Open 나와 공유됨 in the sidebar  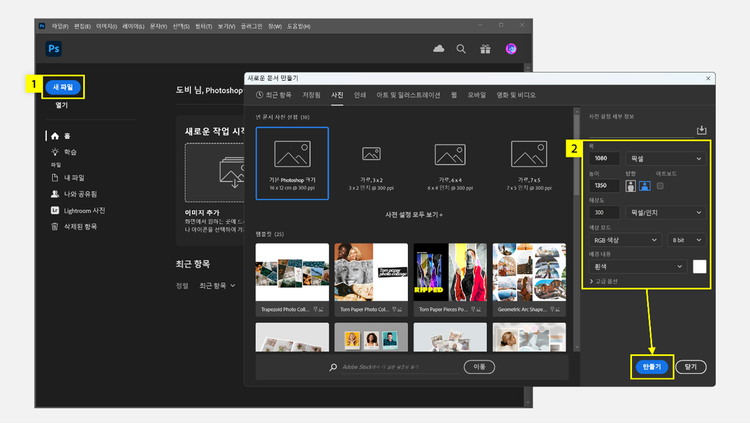tap(74, 194)
